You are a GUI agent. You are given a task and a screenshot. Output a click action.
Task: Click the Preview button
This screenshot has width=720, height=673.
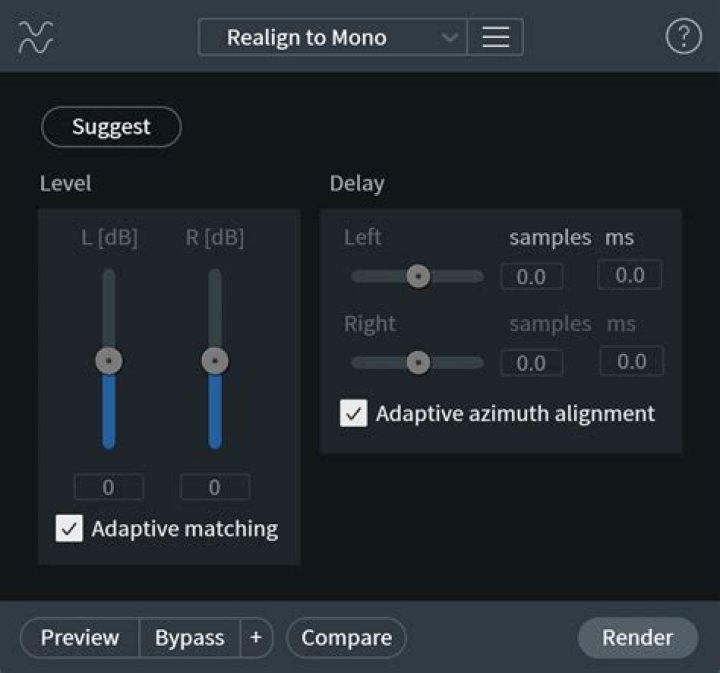(x=80, y=638)
